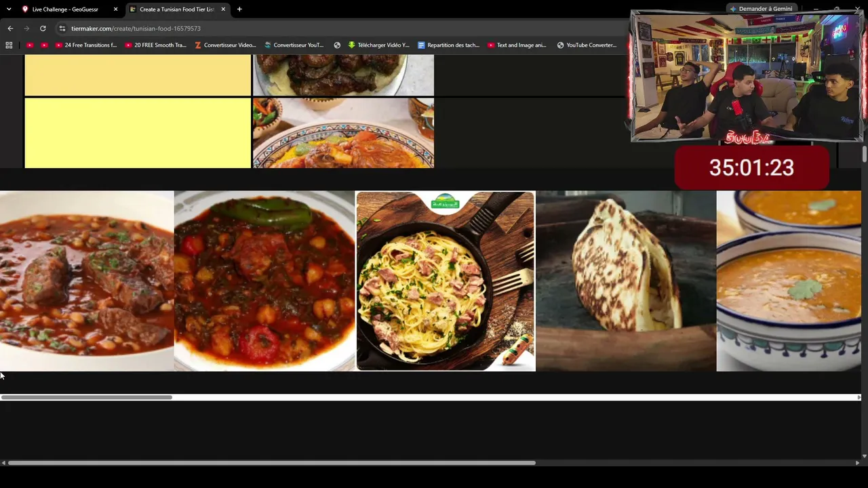View site information icon in address bar
This screenshot has height=488, width=868.
[x=62, y=28]
